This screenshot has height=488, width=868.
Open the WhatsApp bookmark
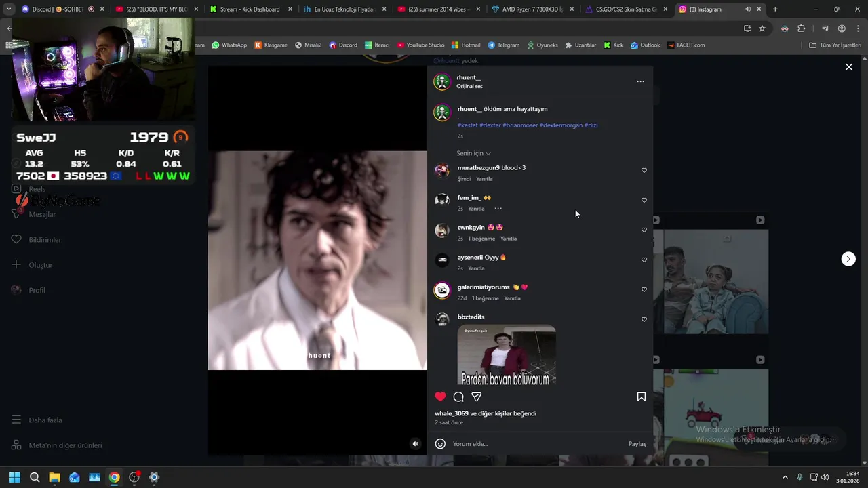229,45
